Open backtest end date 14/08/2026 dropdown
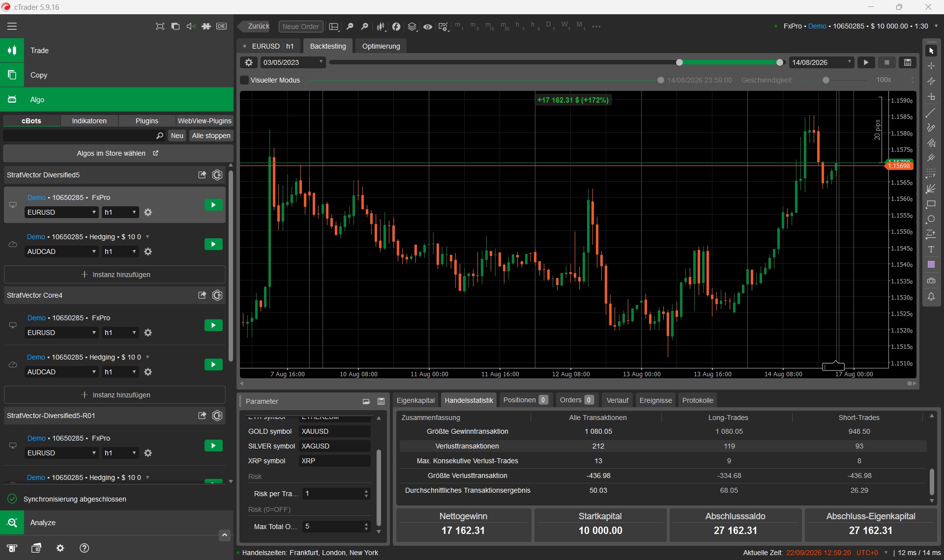Viewport: 944px width, 560px height. (822, 62)
